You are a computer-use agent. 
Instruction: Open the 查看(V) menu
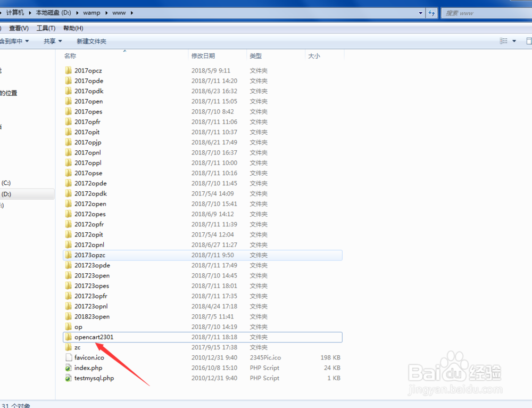(x=19, y=28)
